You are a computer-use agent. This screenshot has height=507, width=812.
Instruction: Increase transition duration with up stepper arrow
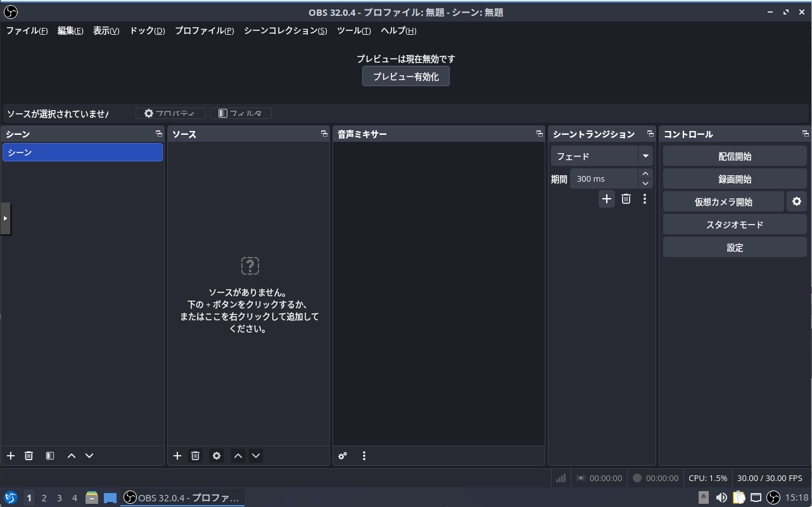point(645,174)
